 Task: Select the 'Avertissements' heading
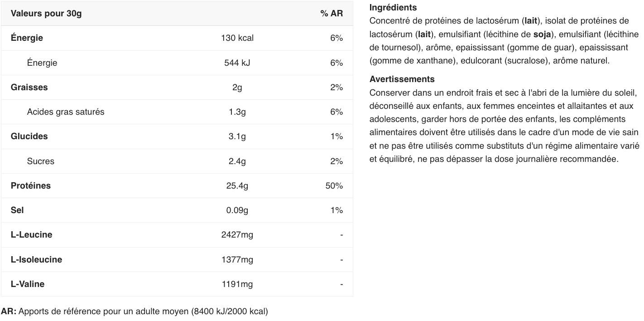(402, 79)
